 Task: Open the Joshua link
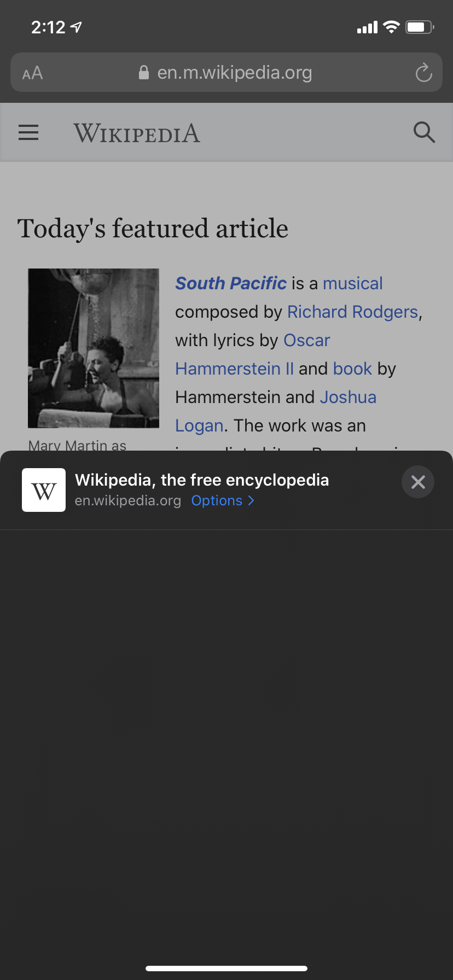[x=348, y=397]
